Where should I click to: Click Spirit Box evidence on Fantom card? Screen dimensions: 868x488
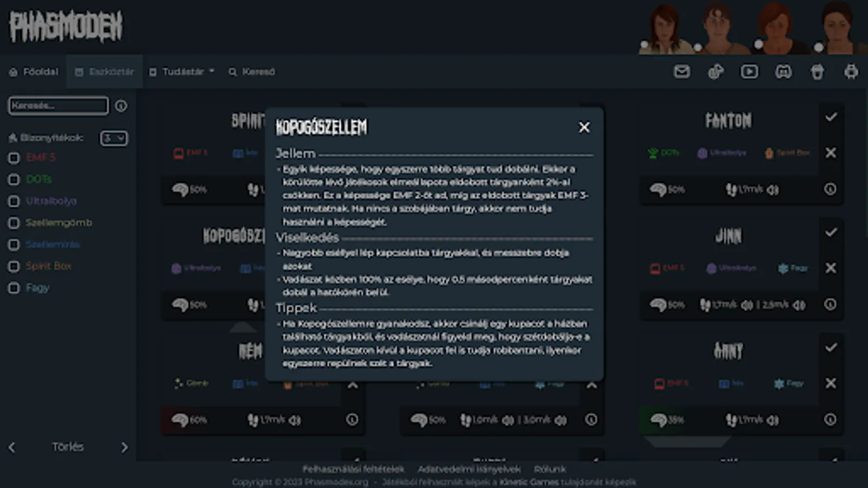[787, 153]
